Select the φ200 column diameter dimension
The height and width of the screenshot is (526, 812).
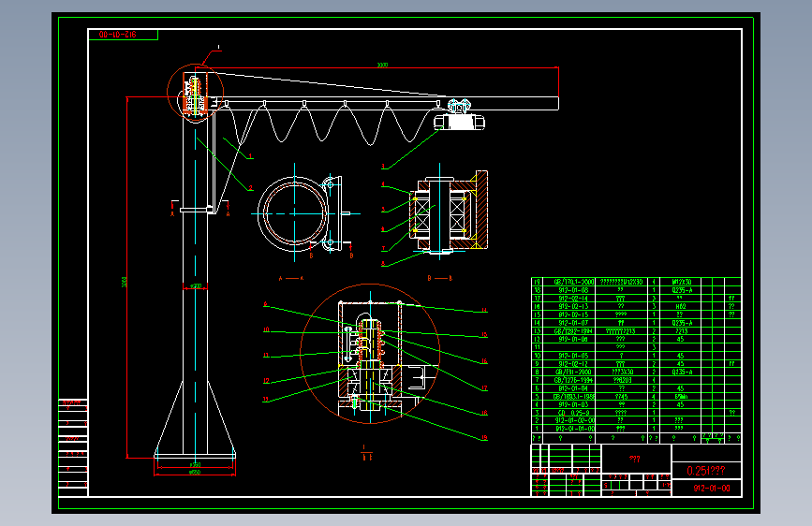pos(196,285)
